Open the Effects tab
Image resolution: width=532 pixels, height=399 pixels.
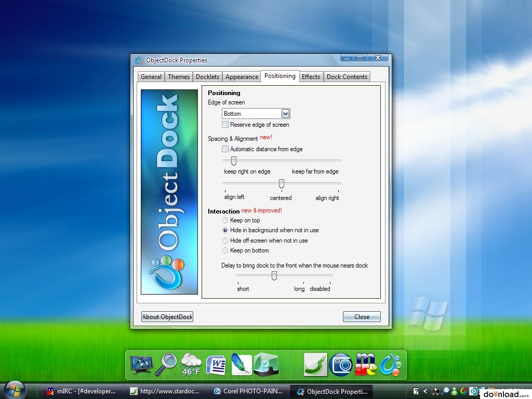click(x=311, y=77)
